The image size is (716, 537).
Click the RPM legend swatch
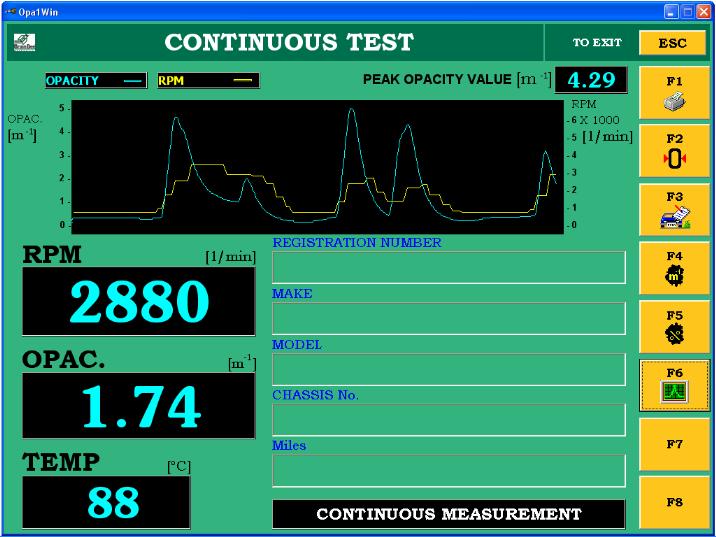(x=208, y=80)
